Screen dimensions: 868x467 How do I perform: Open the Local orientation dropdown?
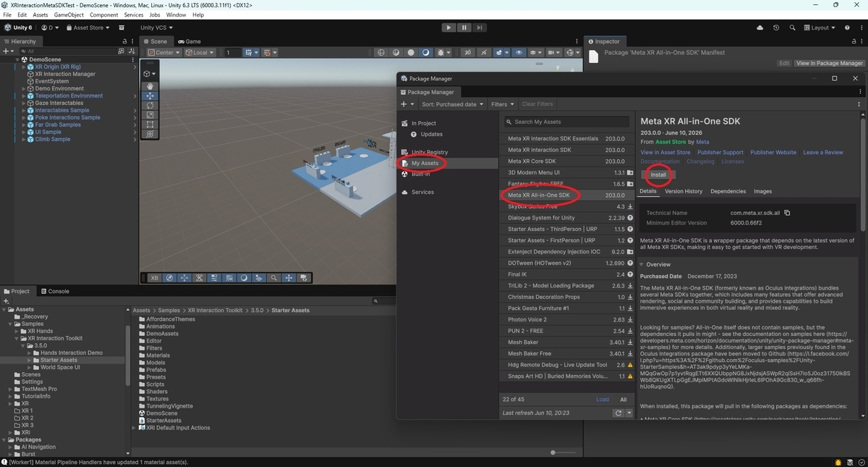tap(200, 53)
